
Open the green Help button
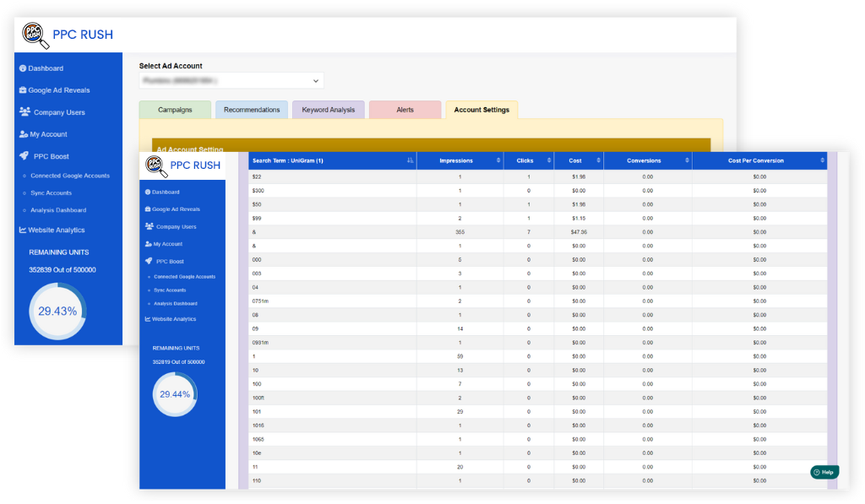tap(824, 472)
